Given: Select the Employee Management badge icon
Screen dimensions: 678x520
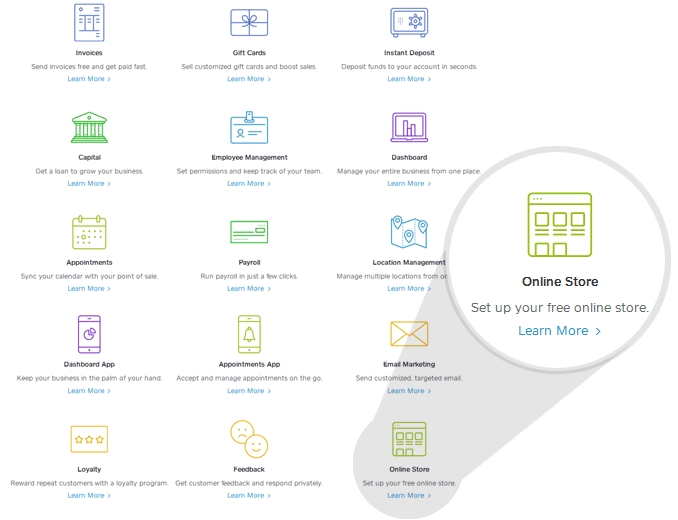Looking at the screenshot, I should (x=249, y=128).
